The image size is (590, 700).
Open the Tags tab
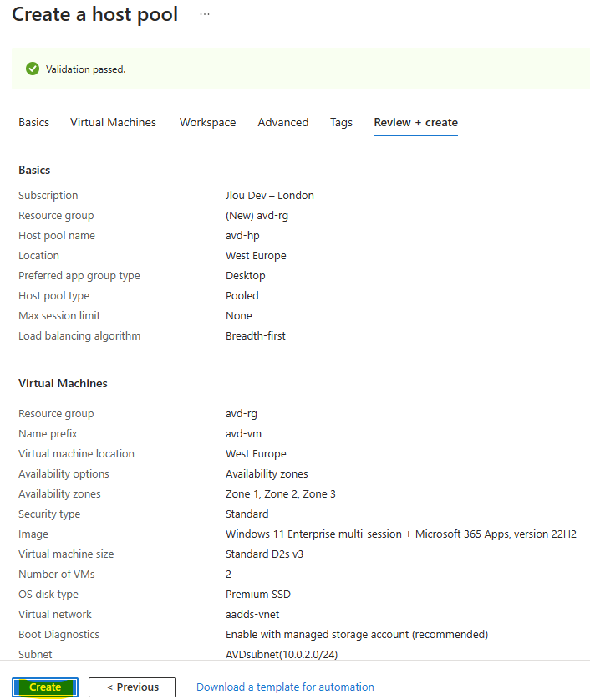tap(341, 122)
